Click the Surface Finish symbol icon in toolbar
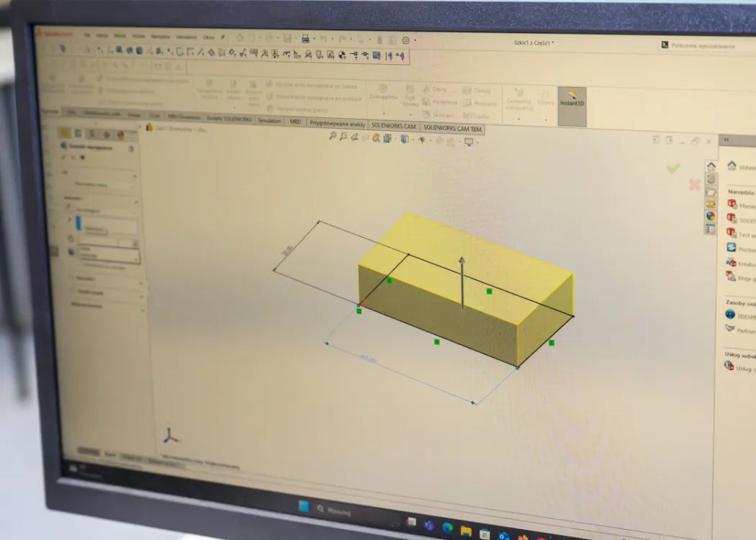Viewport: 756px width, 540px height. pos(243,53)
